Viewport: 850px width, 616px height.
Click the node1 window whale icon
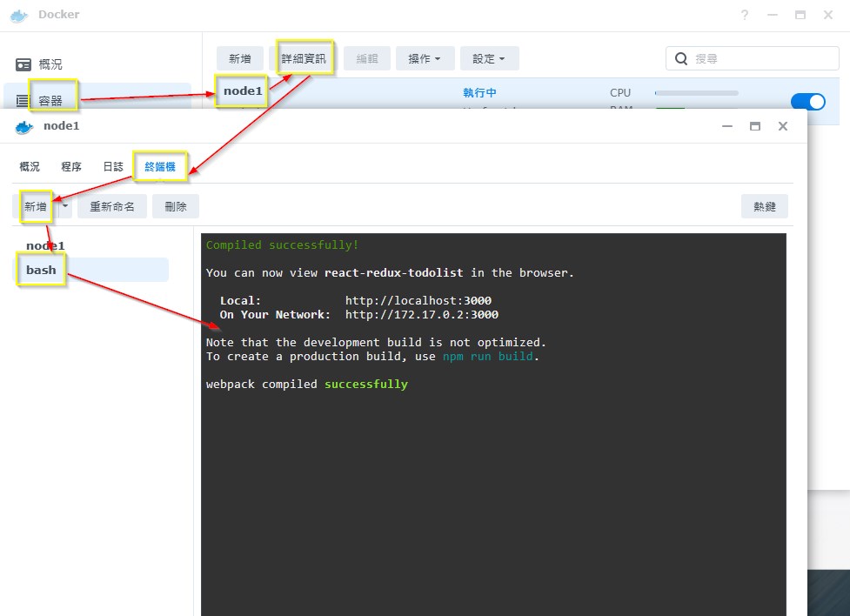[x=24, y=127]
